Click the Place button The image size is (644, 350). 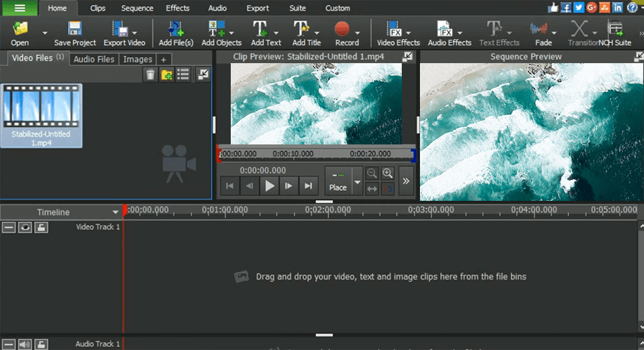[x=338, y=181]
